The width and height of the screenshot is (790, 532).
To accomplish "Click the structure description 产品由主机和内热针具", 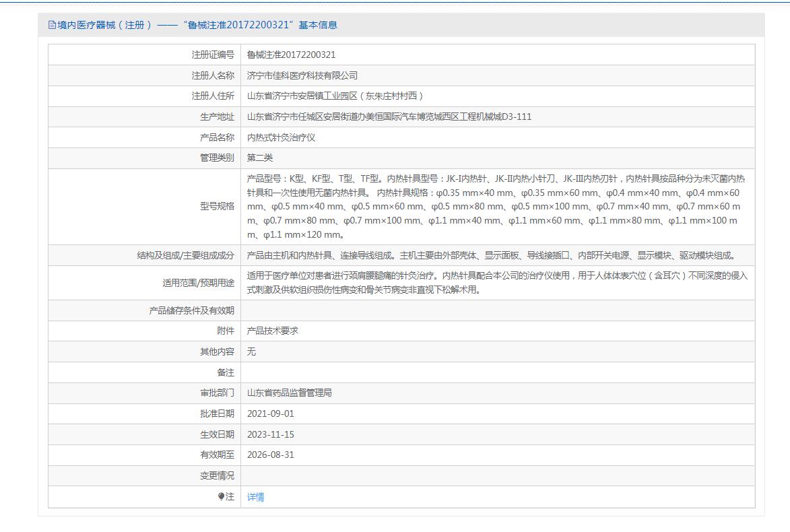I will [493, 255].
